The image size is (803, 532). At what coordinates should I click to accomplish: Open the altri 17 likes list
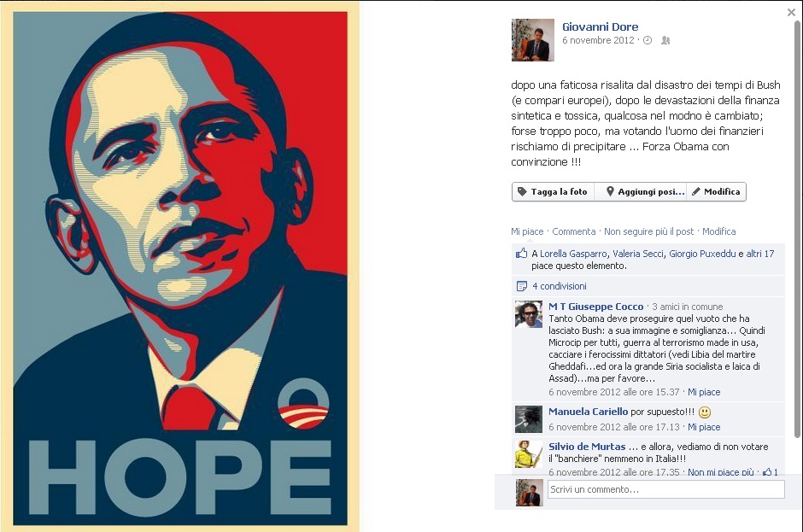click(x=760, y=254)
